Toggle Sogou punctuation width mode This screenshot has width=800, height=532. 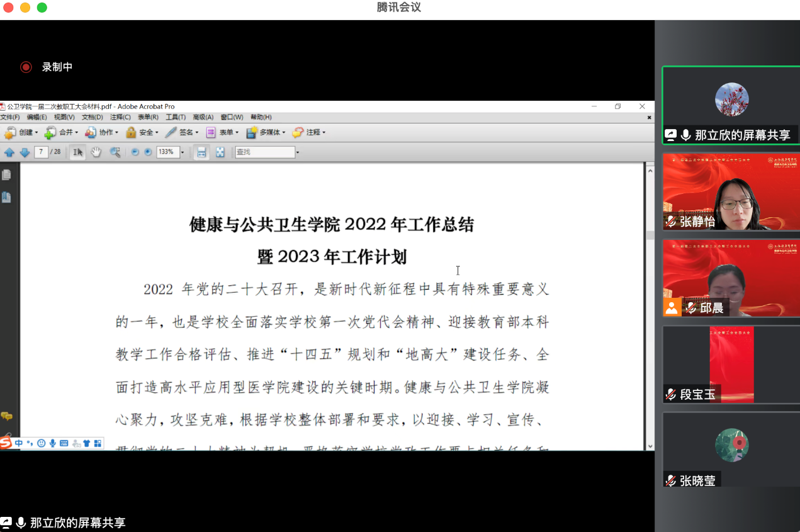[x=30, y=443]
